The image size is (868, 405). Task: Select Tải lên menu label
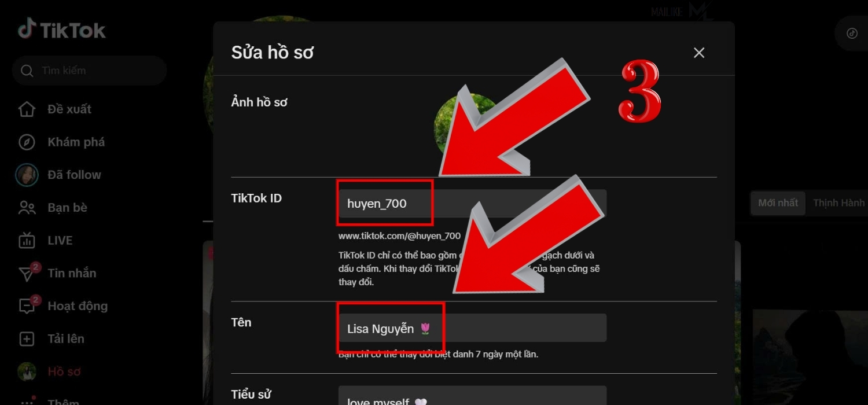click(x=66, y=339)
